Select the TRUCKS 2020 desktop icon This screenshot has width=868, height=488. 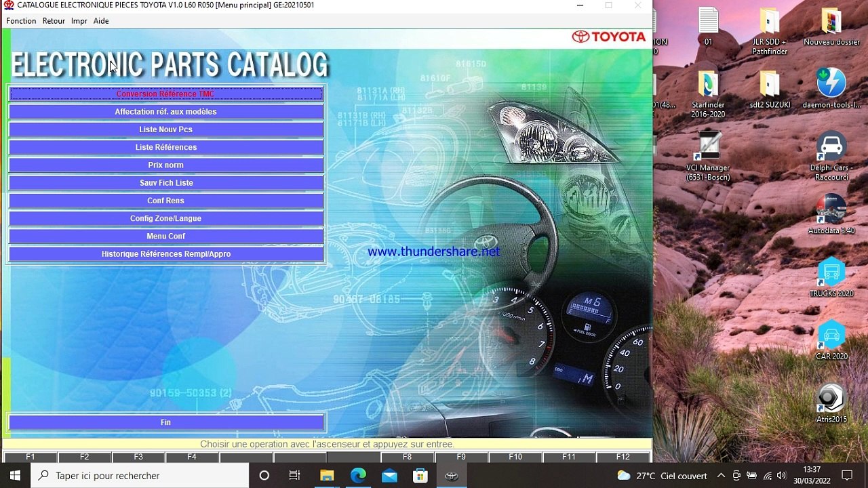[831, 278]
